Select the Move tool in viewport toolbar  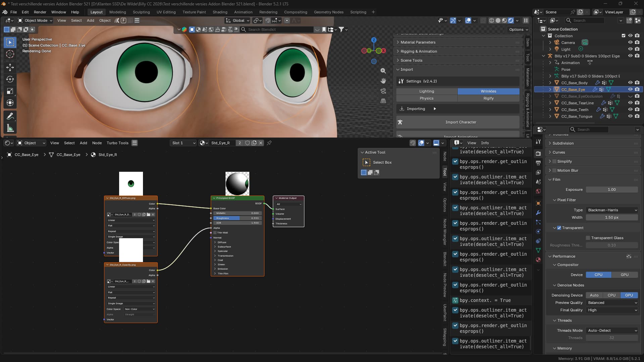(x=10, y=67)
